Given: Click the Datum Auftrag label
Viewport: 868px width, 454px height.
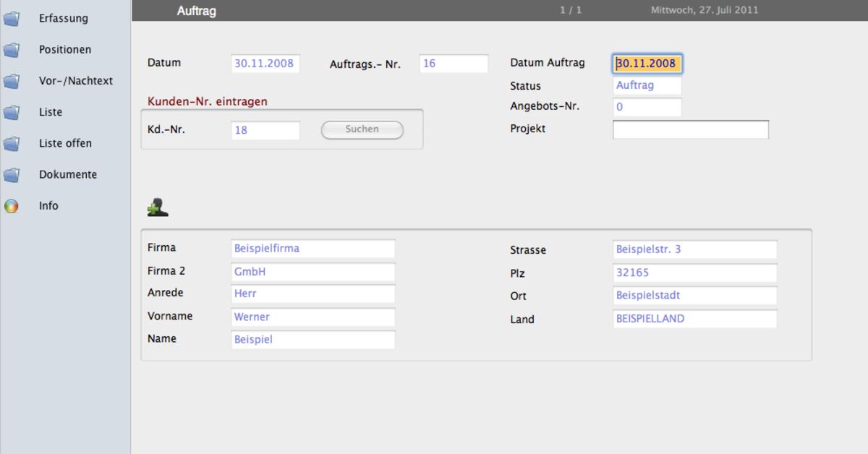Looking at the screenshot, I should [x=548, y=63].
